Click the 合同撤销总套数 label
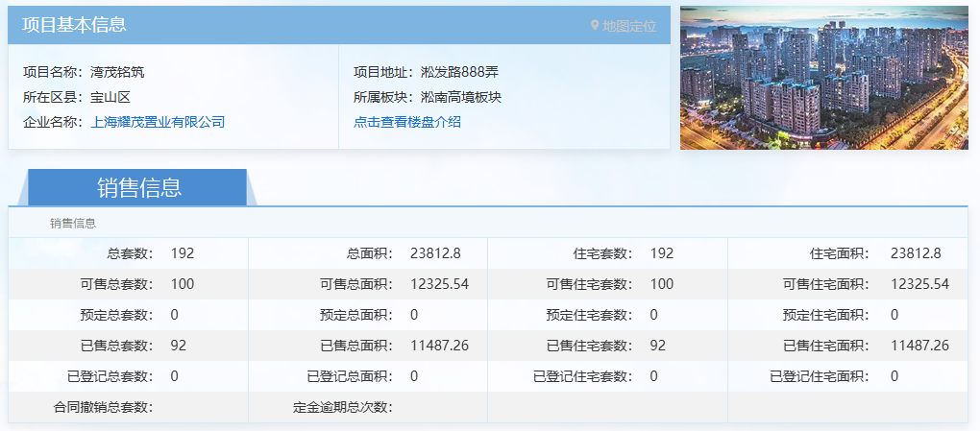This screenshot has width=980, height=431. tap(104, 407)
